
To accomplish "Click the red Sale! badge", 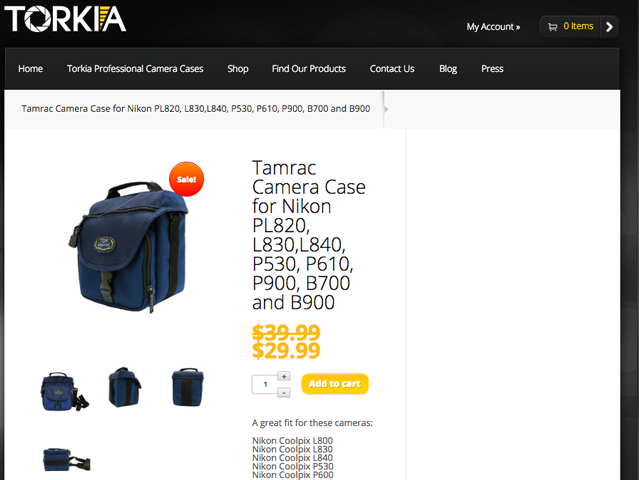I will pos(187,179).
